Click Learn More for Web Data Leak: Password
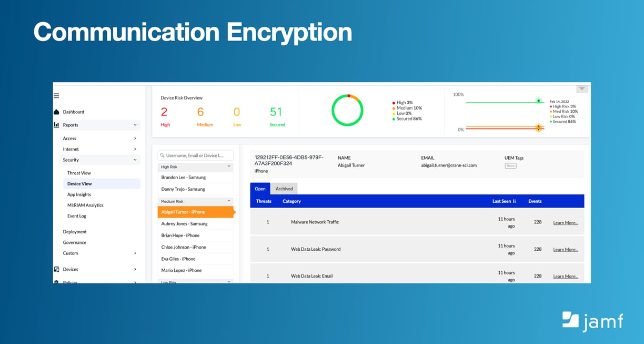Image resolution: width=644 pixels, height=344 pixels. click(566, 250)
